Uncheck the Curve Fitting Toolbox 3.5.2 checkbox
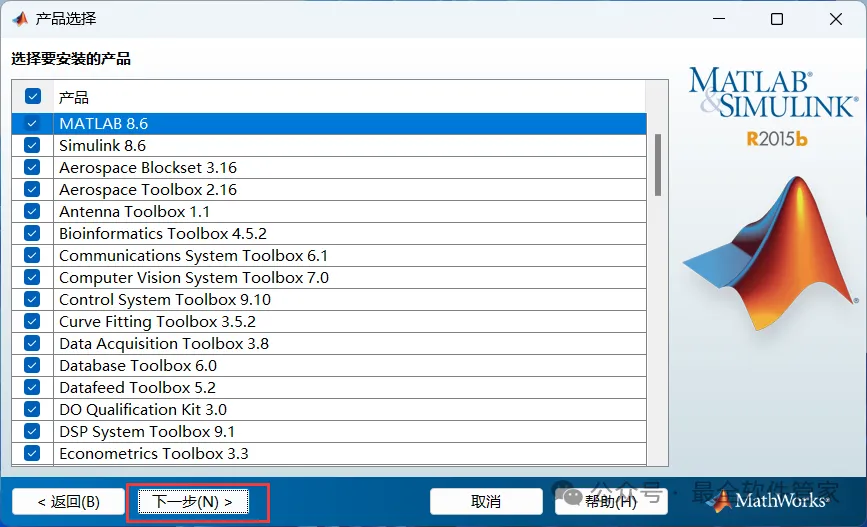 [32, 321]
